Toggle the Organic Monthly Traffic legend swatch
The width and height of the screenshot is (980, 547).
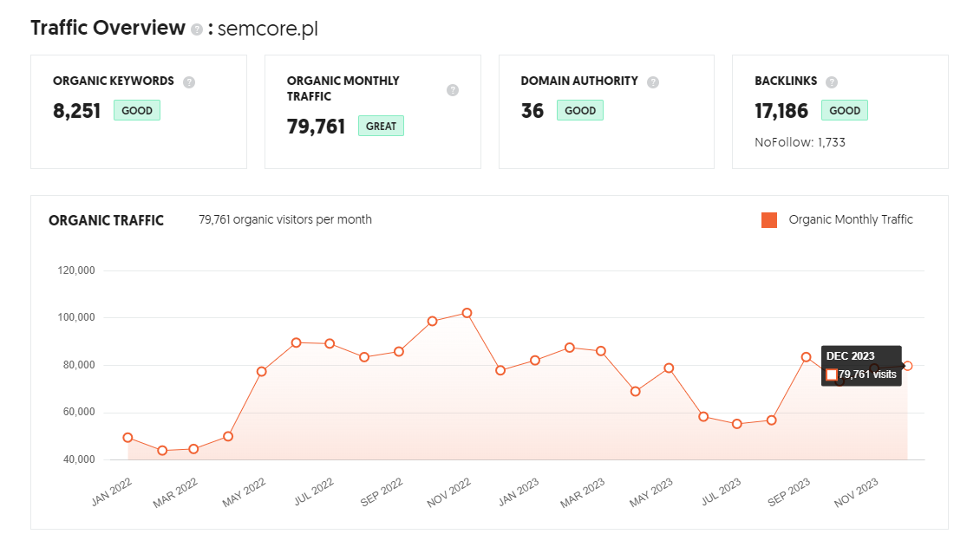(768, 220)
